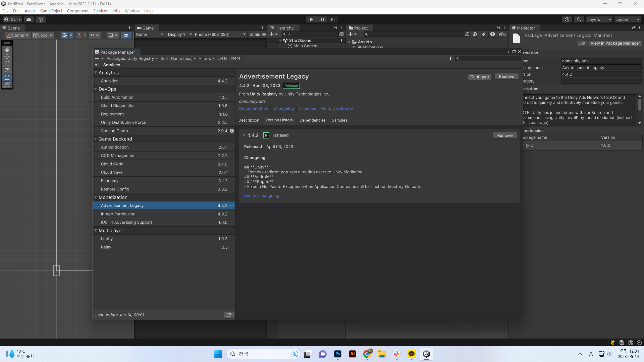Open the Unity Version Control settings icon

pos(41,19)
